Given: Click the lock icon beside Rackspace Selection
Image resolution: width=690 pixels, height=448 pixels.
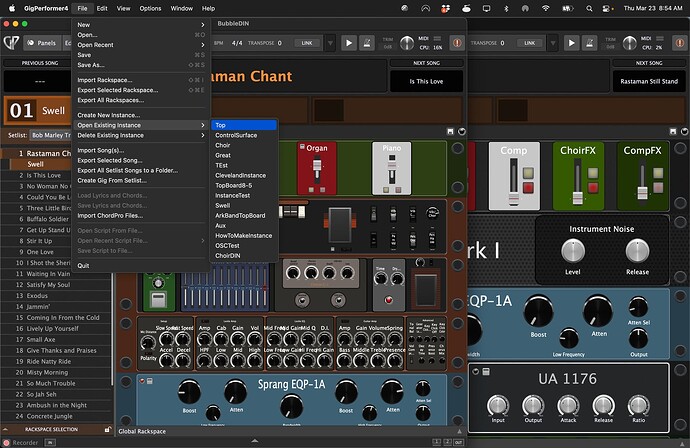Looking at the screenshot, I should [107, 430].
